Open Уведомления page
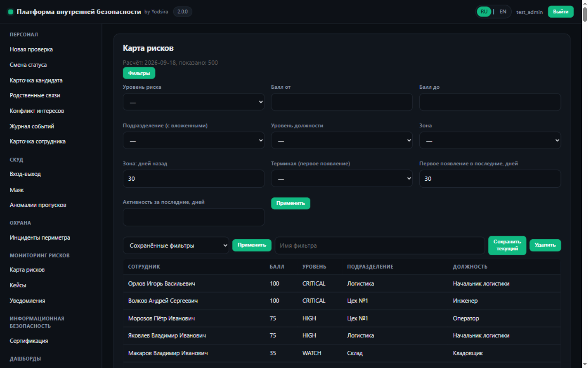 (x=27, y=301)
